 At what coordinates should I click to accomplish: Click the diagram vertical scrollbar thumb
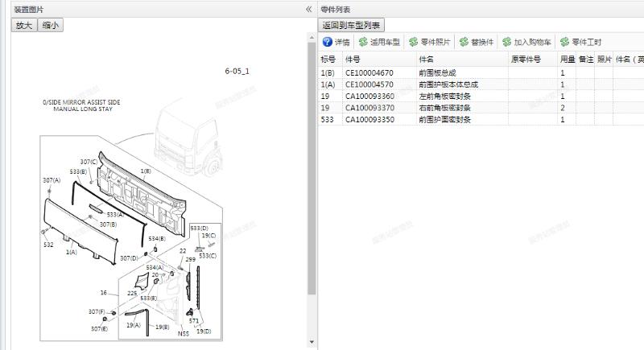[312, 168]
